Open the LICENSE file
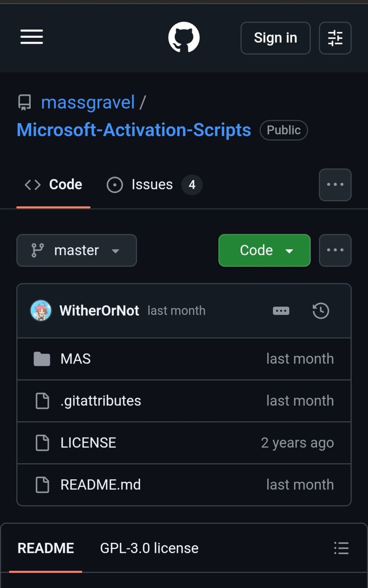 89,443
